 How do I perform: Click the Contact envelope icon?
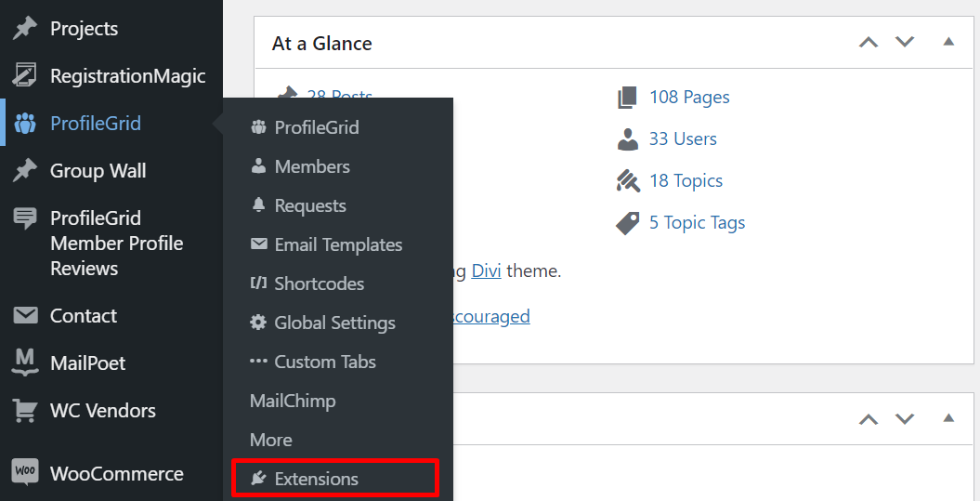pos(25,316)
